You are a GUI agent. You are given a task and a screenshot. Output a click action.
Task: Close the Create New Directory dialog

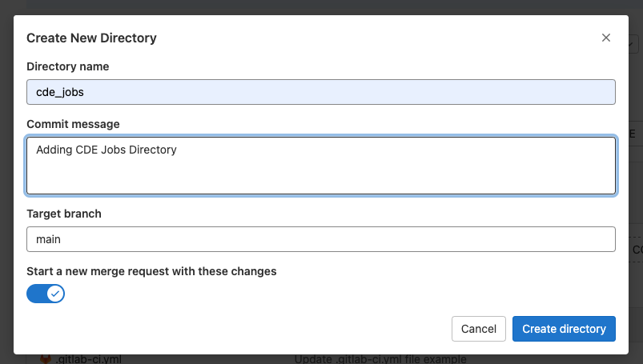pyautogui.click(x=605, y=38)
